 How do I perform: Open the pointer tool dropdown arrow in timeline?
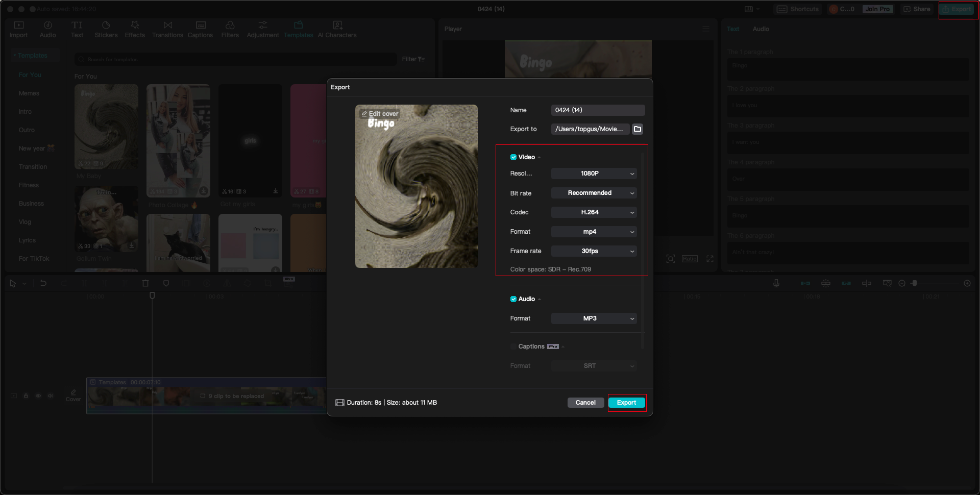click(x=24, y=284)
